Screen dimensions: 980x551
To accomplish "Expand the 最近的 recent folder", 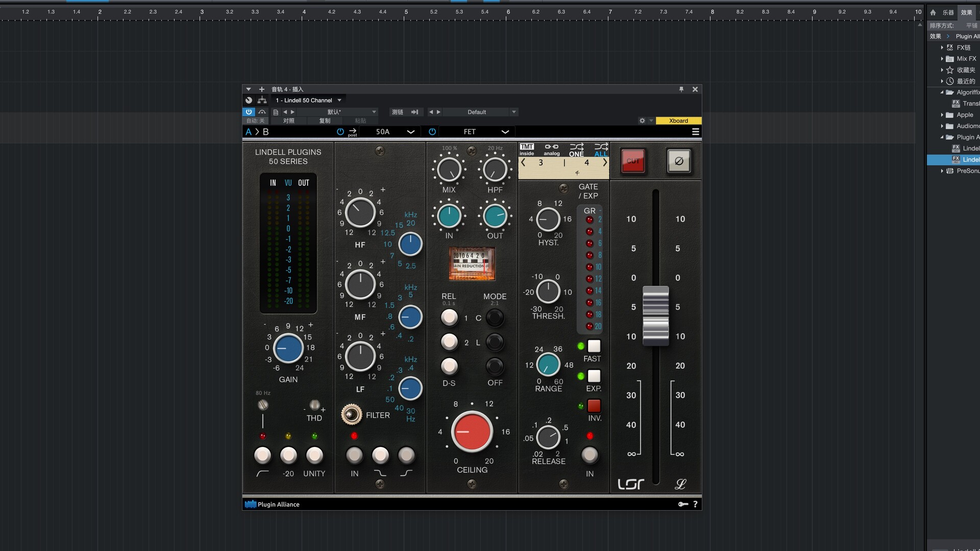I will coord(942,81).
